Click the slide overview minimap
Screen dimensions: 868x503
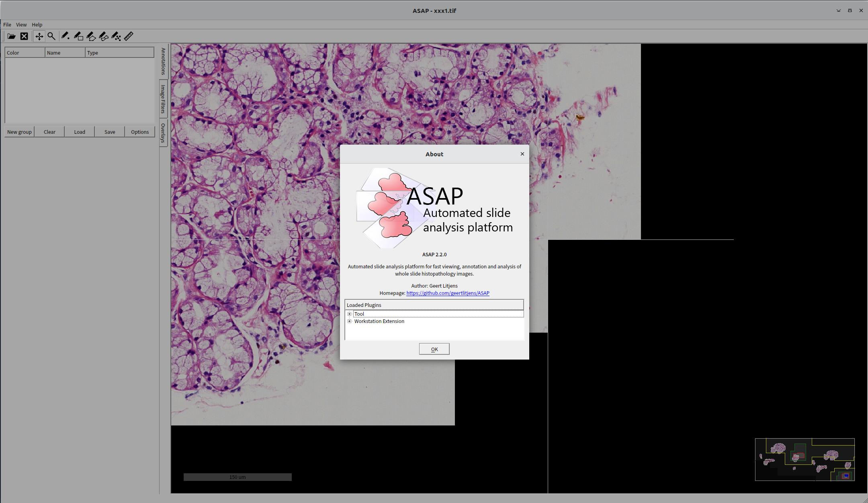point(805,459)
